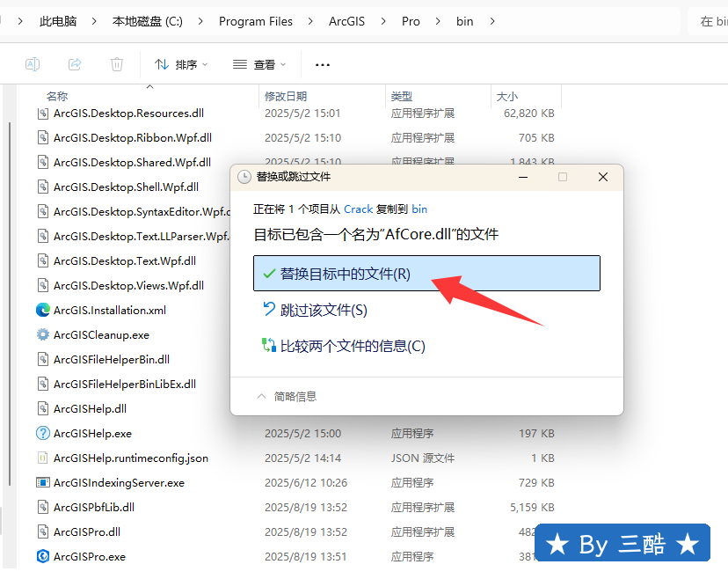The height and width of the screenshot is (579, 728).
Task: Open the 查看 view dropdown
Action: point(259,64)
